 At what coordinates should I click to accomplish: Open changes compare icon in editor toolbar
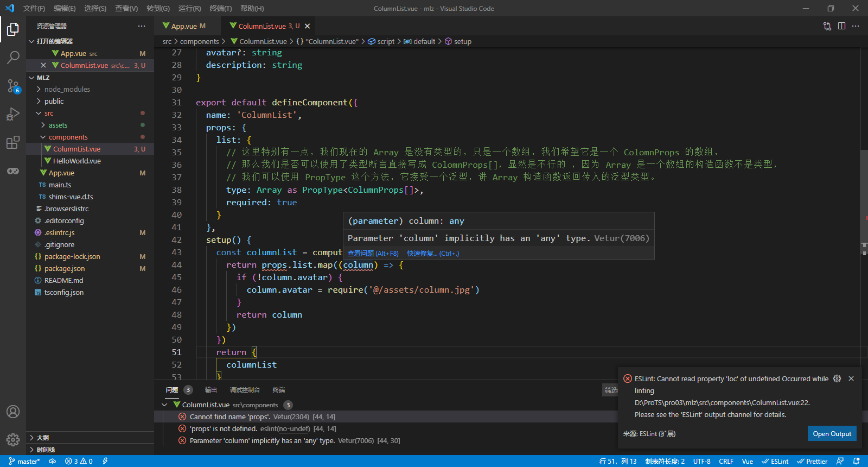[x=827, y=26]
